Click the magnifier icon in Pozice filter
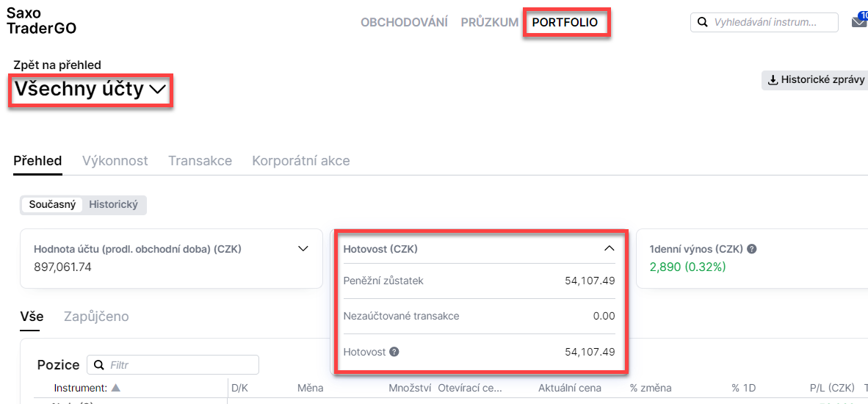This screenshot has height=404, width=868. coord(99,365)
